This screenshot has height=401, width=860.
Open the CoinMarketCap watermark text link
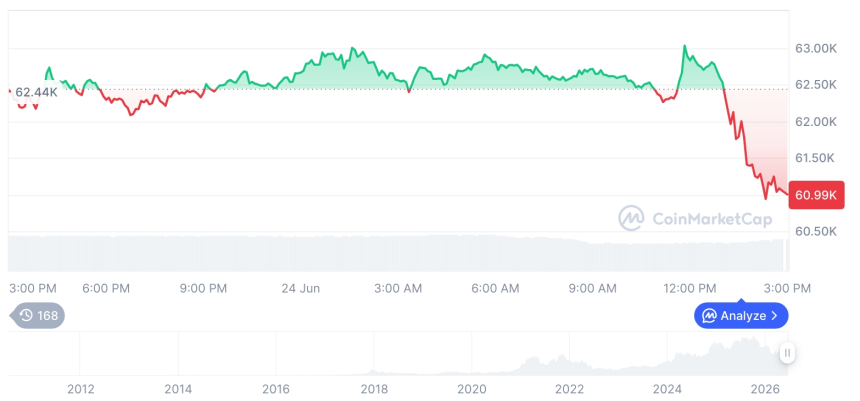coord(712,219)
